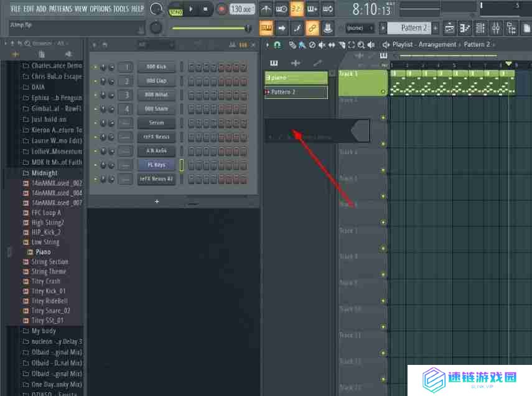Viewport: 532px width, 396px height.
Task: Click the master pitch knob
Action: (156, 27)
